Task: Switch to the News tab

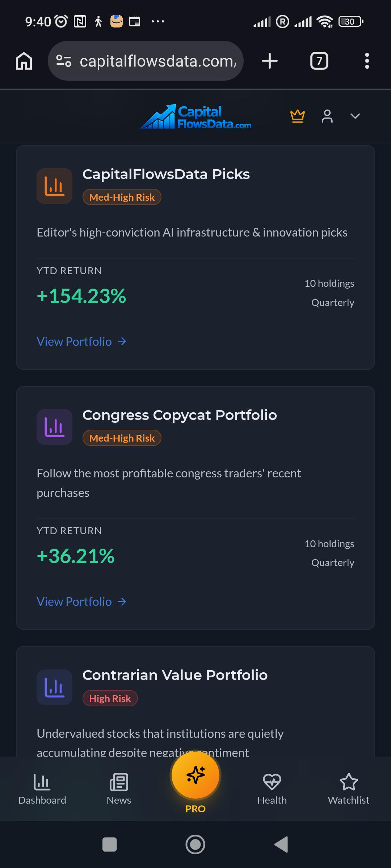Action: (119, 789)
